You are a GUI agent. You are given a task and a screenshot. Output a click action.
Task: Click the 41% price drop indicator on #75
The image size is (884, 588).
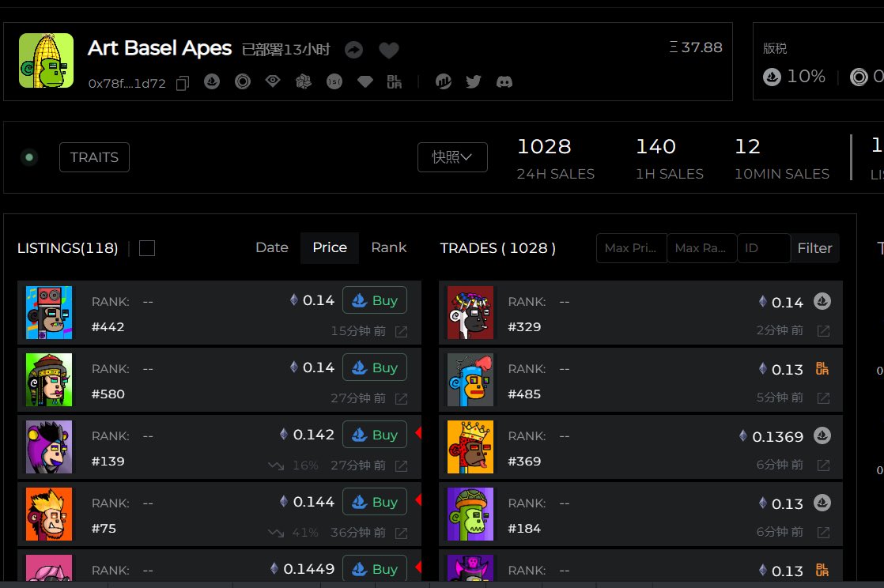click(x=293, y=533)
